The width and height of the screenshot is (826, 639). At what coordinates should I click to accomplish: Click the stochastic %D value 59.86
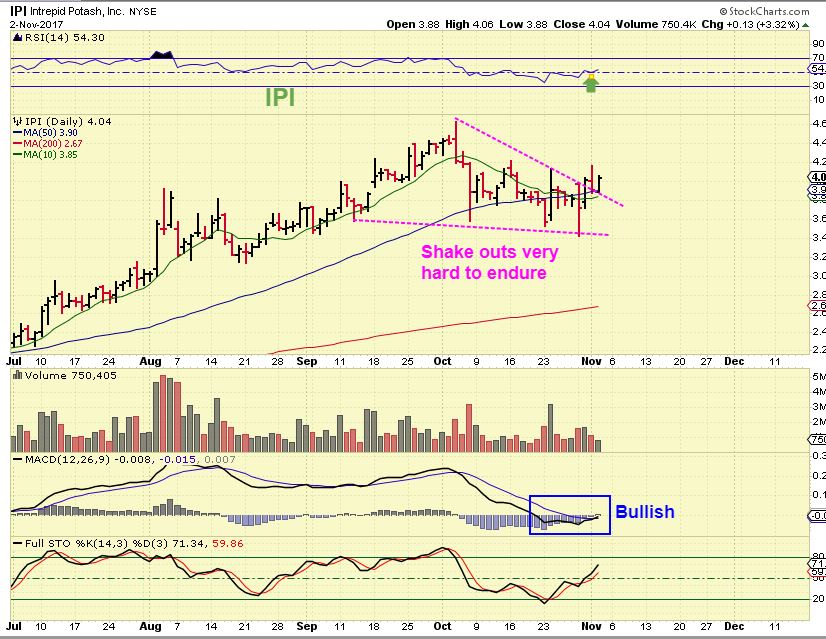tap(228, 544)
